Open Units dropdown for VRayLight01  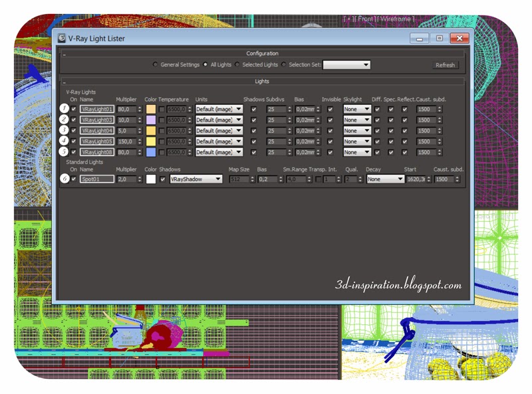219,109
